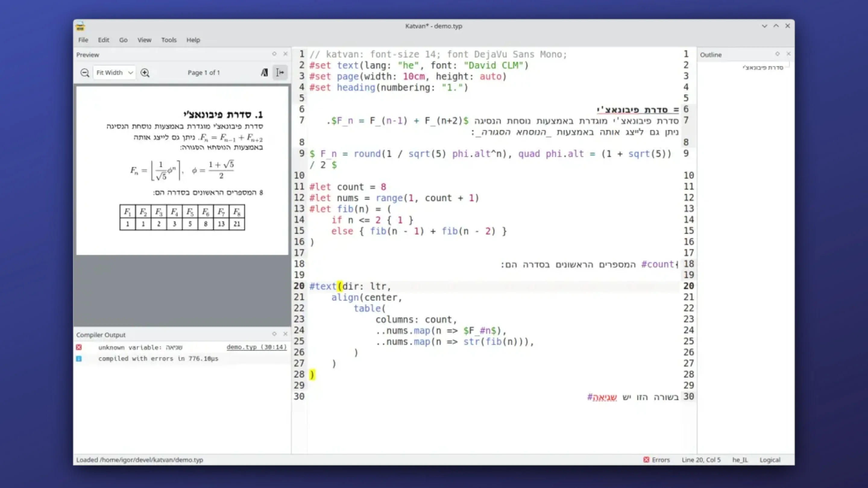Place cursor on editor line 1 comment
This screenshot has width=868, height=488.
click(x=439, y=54)
